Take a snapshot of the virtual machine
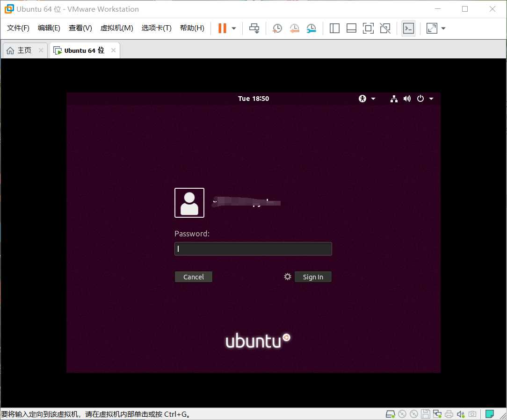The width and height of the screenshot is (507, 420). click(277, 28)
